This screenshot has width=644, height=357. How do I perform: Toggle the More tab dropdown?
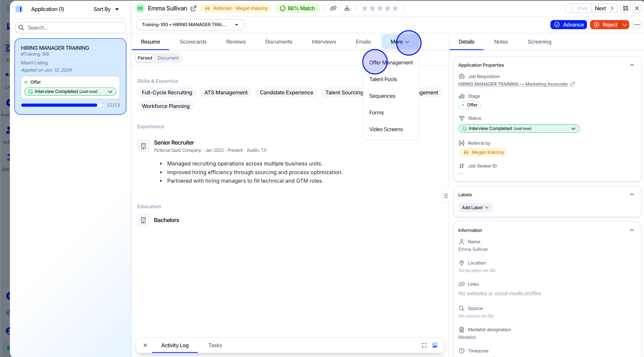[x=400, y=42]
